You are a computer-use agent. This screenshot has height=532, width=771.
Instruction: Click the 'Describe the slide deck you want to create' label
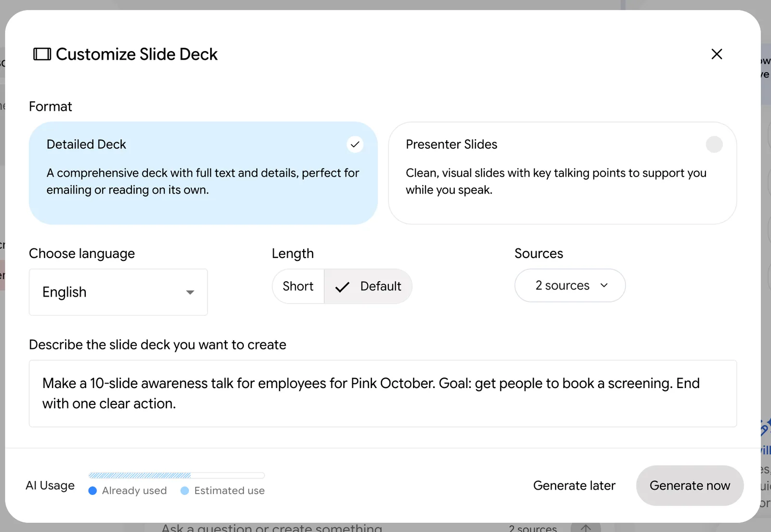(x=158, y=345)
